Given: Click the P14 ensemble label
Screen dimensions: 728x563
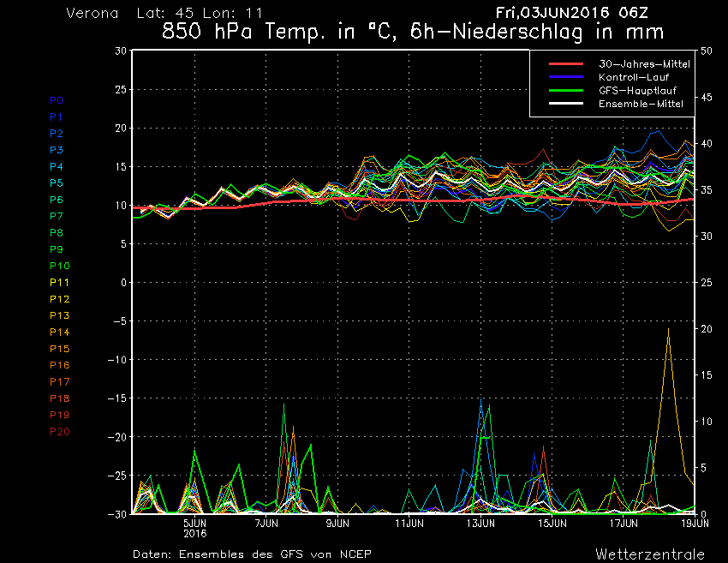Looking at the screenshot, I should [x=59, y=332].
